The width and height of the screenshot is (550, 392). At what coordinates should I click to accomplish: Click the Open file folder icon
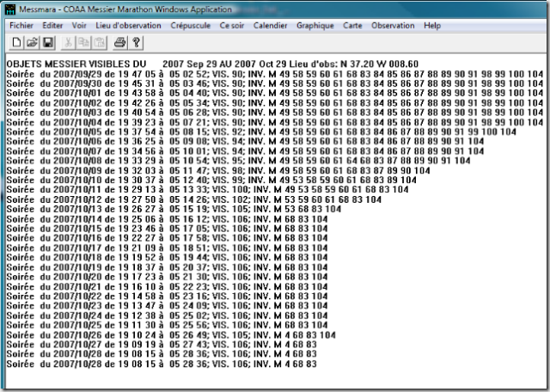31,42
